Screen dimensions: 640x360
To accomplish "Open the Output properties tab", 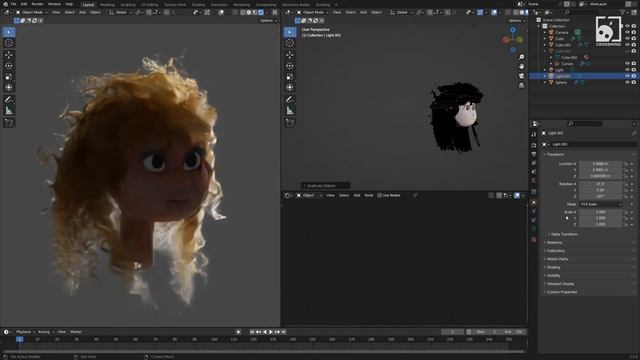I will click(x=534, y=154).
